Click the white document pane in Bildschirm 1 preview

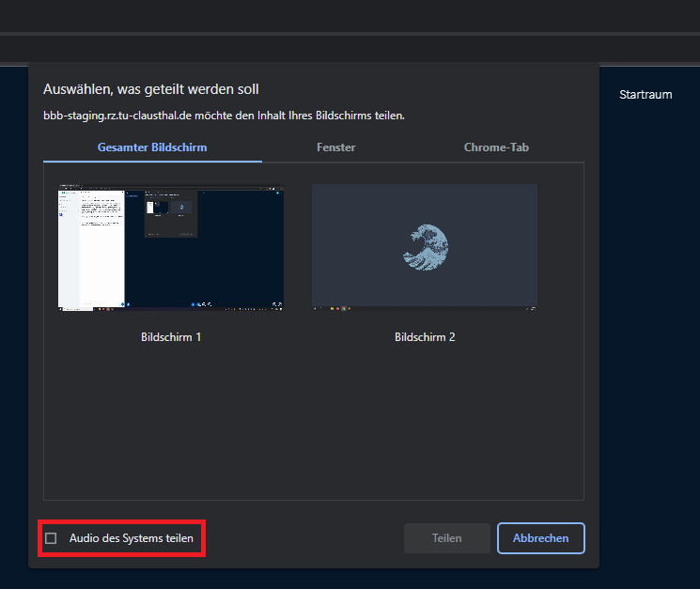(101, 244)
